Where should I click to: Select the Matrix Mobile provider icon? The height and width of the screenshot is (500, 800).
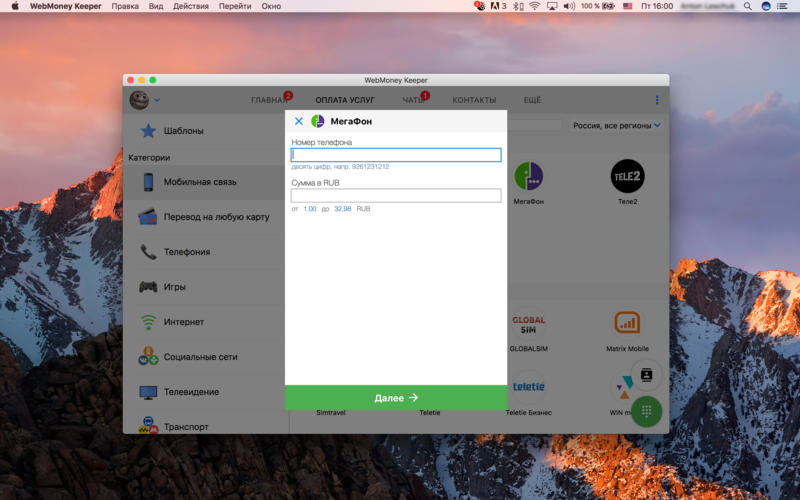[x=627, y=322]
